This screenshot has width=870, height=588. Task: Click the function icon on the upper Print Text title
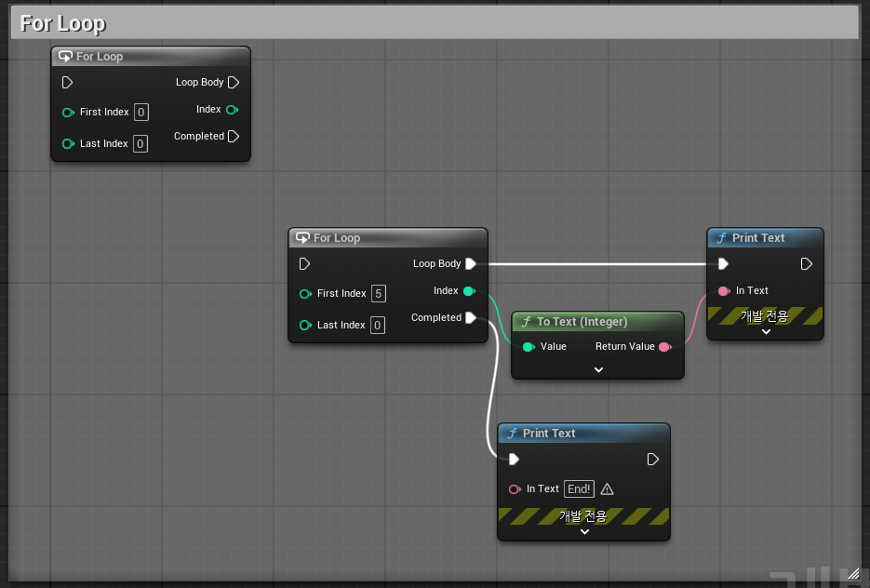[721, 238]
